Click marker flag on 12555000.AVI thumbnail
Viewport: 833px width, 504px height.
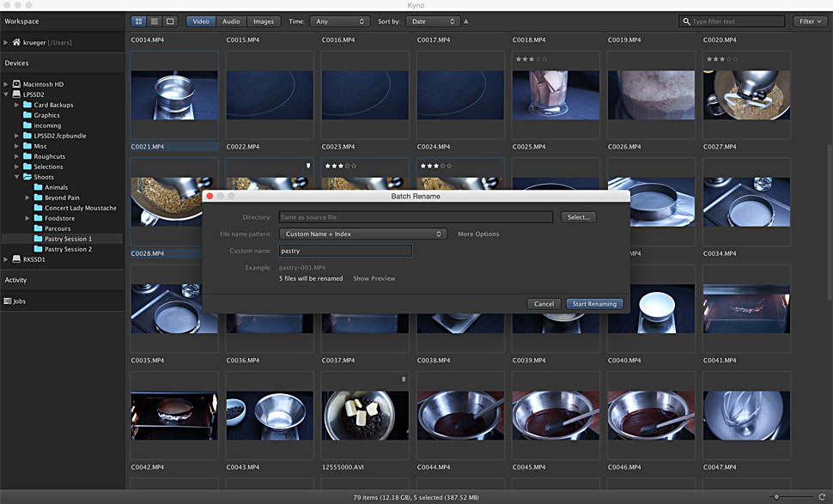point(404,380)
